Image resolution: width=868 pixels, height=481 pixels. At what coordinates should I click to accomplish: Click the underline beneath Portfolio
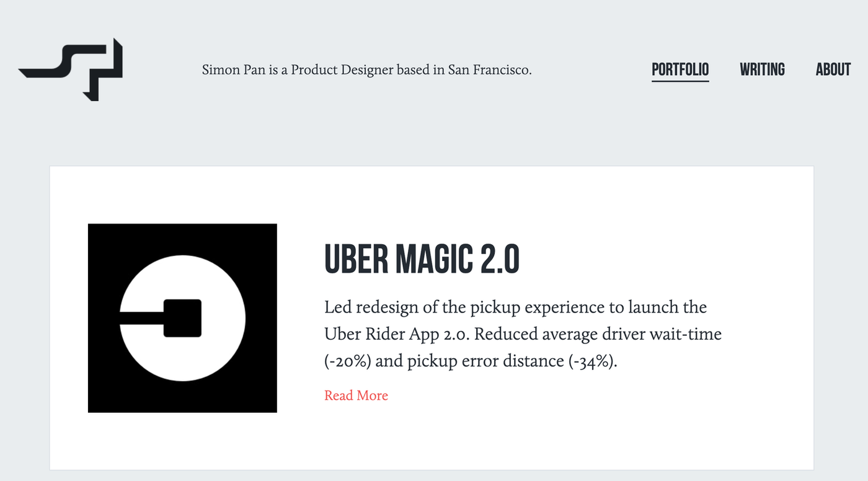[x=680, y=81]
